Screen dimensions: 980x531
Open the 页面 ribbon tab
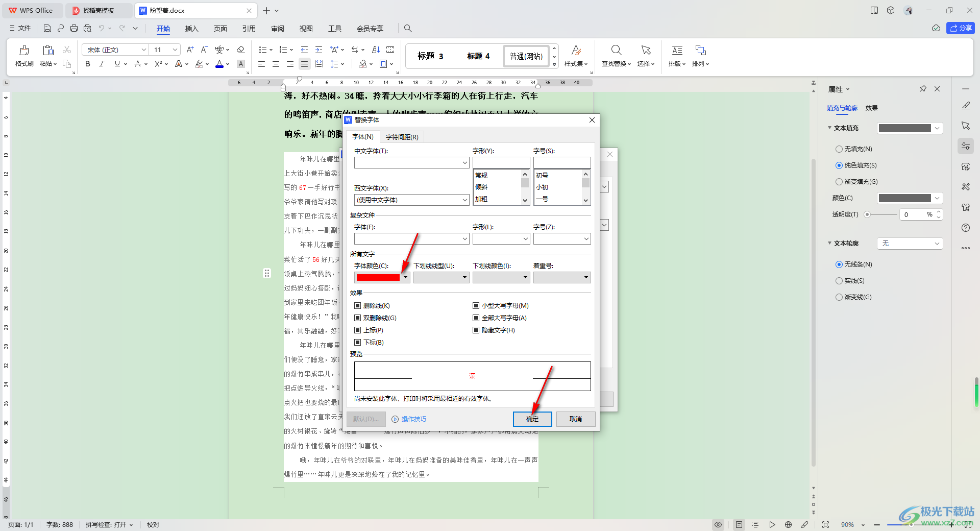click(x=220, y=29)
